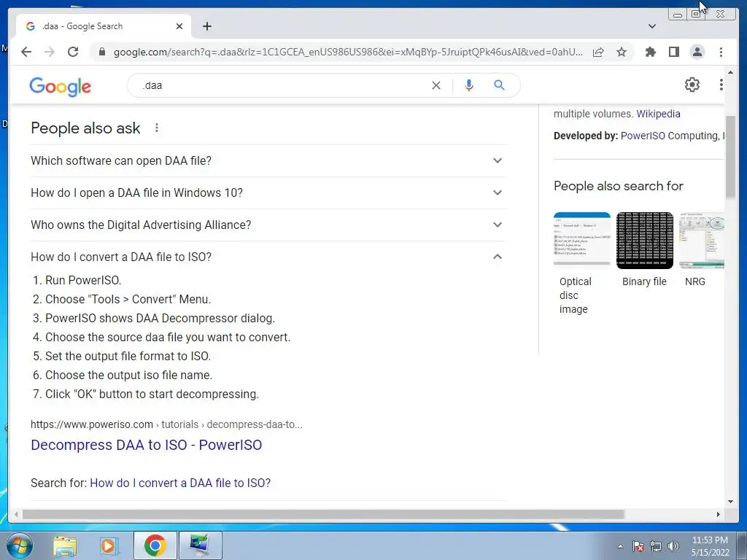Submit search with the magnifier icon
This screenshot has height=560, width=747.
click(499, 85)
